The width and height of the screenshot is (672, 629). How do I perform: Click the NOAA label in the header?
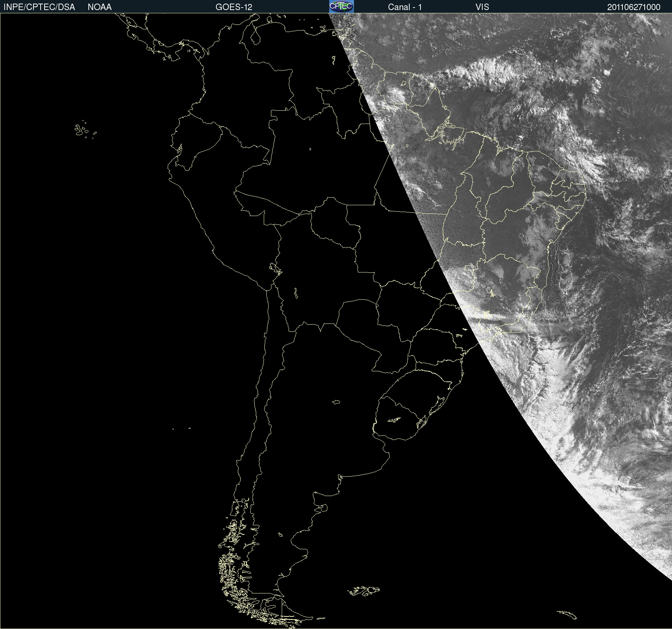[100, 7]
